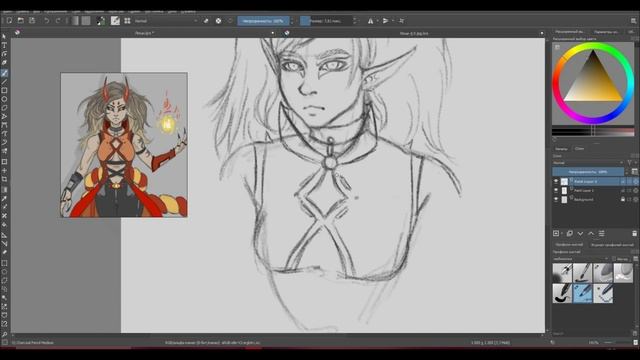Toggle eraser mode in toolbar

(x=206, y=21)
